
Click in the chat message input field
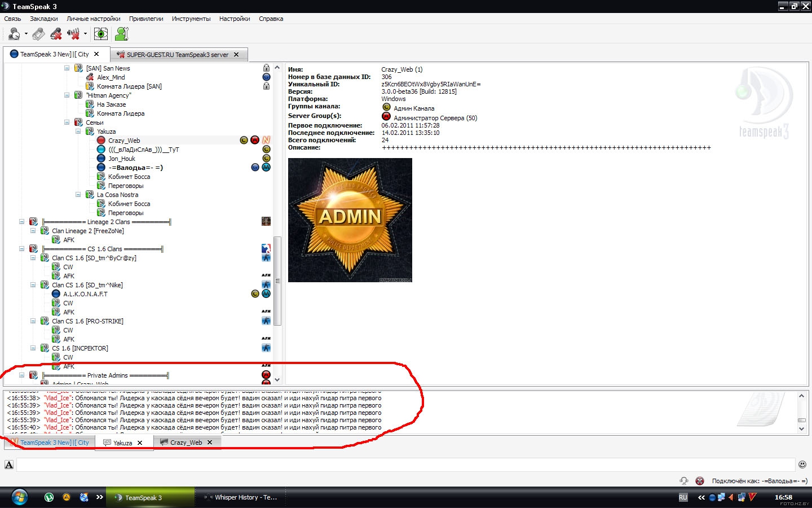pyautogui.click(x=405, y=465)
